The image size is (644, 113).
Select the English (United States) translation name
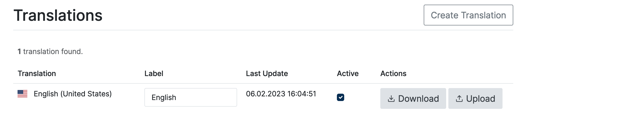tap(72, 94)
